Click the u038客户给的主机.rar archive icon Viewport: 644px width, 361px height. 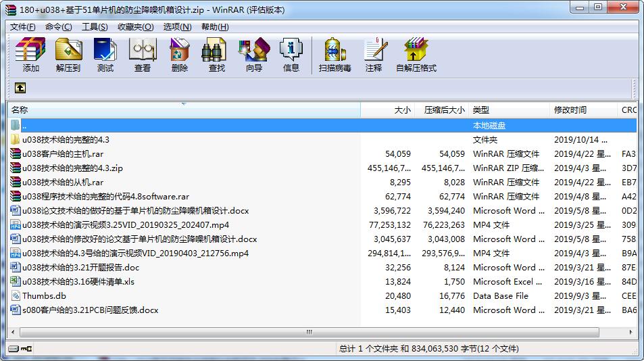tap(15, 154)
